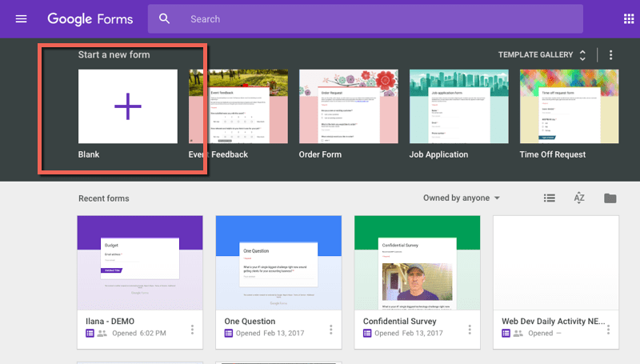Create a new Blank form

128,106
